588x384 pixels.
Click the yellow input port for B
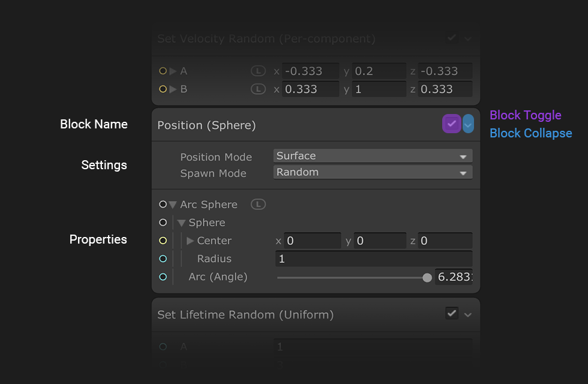[x=163, y=89]
